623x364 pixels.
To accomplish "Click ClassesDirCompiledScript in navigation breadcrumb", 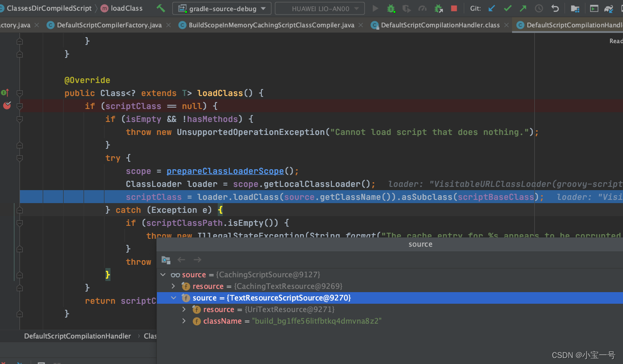I will pyautogui.click(x=49, y=8).
